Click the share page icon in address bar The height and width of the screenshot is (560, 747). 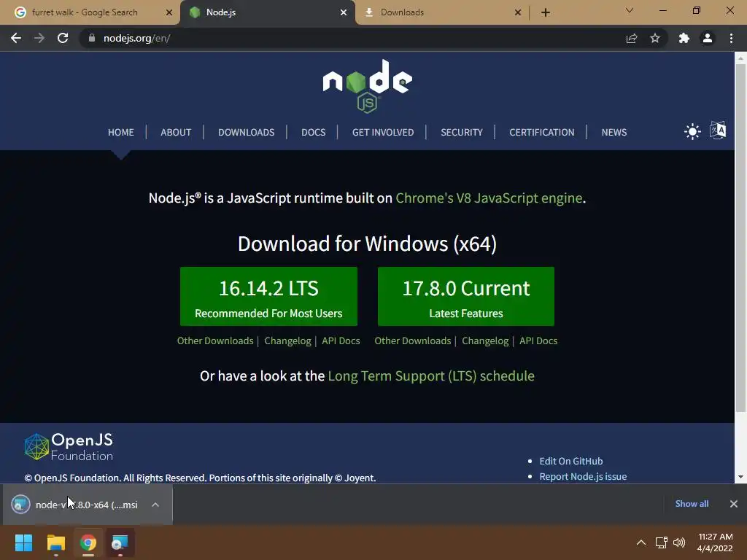(632, 38)
